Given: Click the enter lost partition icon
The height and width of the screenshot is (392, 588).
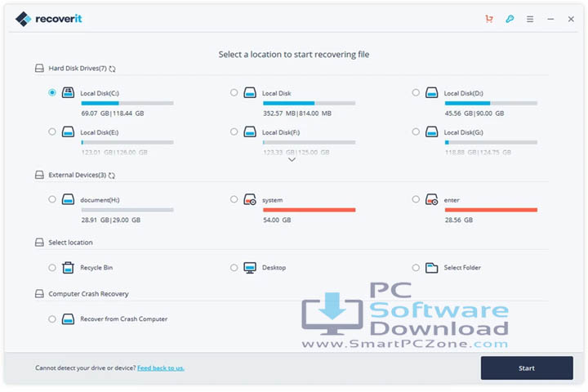Looking at the screenshot, I should click(x=432, y=199).
